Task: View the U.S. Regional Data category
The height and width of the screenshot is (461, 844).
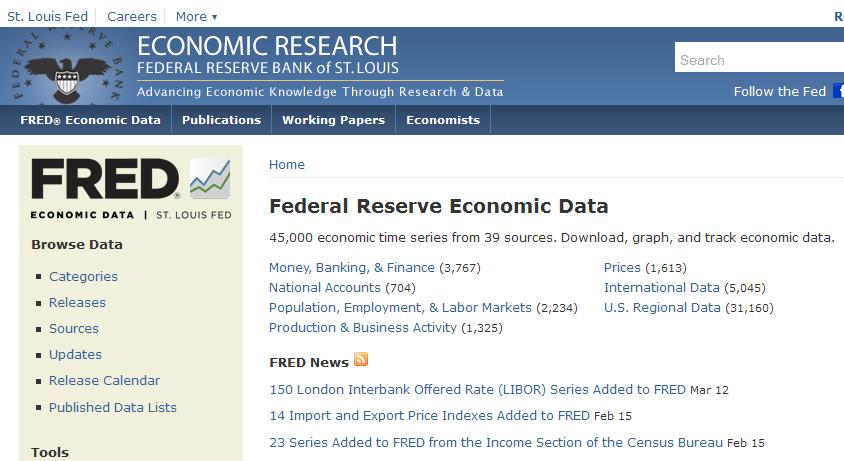Action: (662, 308)
